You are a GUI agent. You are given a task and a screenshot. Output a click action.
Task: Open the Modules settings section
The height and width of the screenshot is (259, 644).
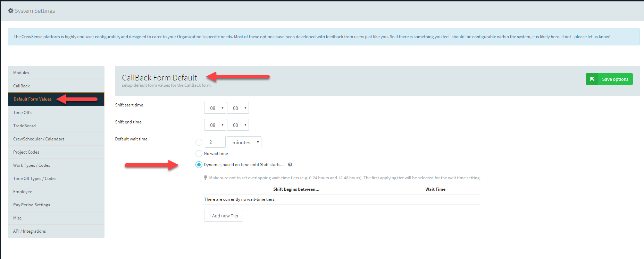pyautogui.click(x=56, y=73)
